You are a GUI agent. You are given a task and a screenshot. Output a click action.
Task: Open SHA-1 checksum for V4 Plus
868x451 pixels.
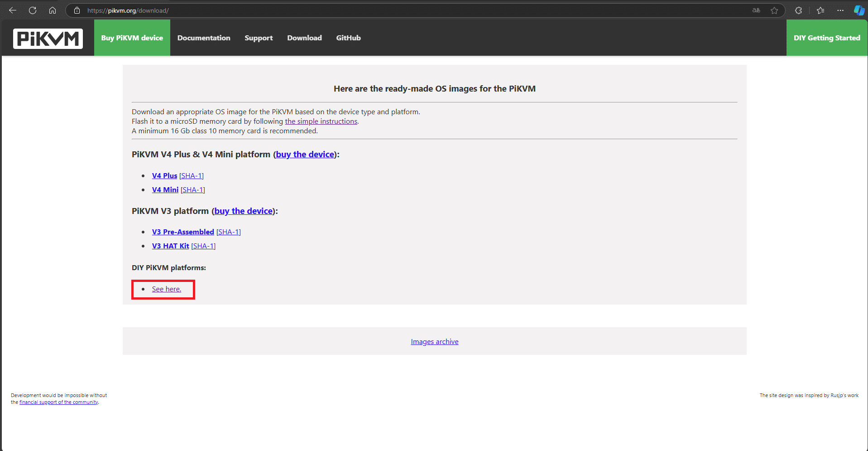point(192,176)
